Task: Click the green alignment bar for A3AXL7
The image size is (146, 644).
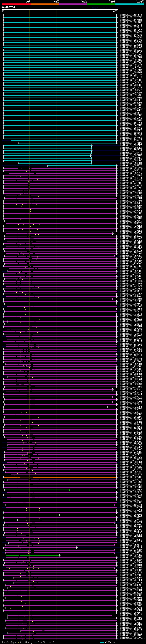Action: [x=37, y=490]
